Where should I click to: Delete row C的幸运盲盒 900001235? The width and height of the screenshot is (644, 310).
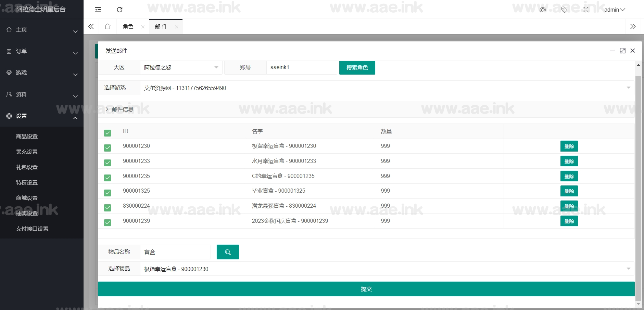569,176
